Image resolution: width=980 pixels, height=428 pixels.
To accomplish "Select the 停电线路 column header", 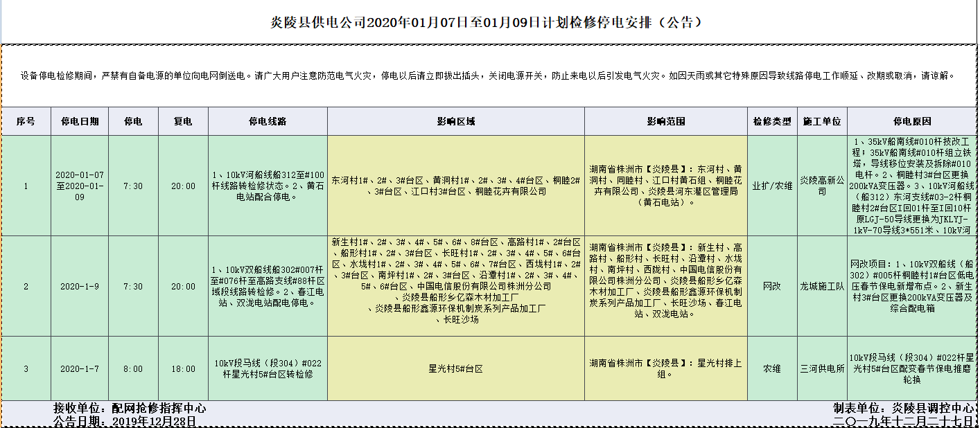I will point(268,121).
